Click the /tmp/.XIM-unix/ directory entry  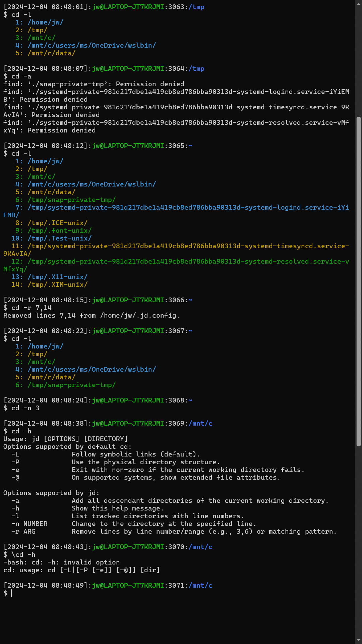(57, 285)
